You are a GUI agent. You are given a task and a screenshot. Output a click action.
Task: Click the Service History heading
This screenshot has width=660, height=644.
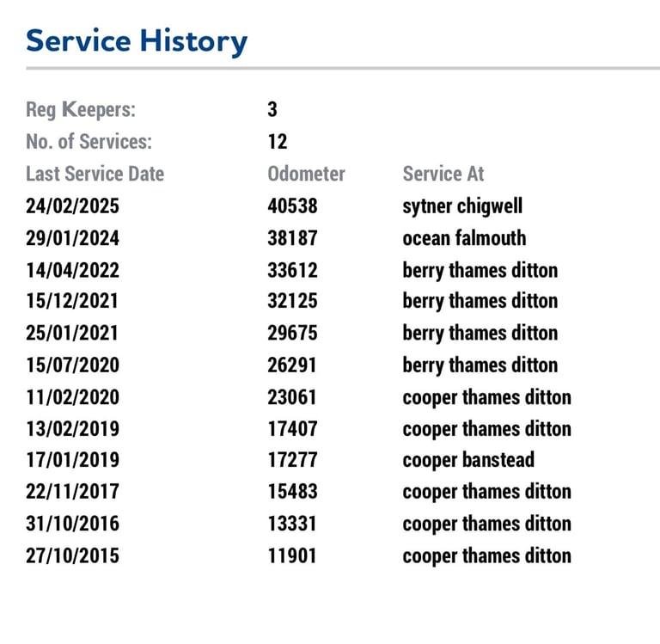(137, 40)
